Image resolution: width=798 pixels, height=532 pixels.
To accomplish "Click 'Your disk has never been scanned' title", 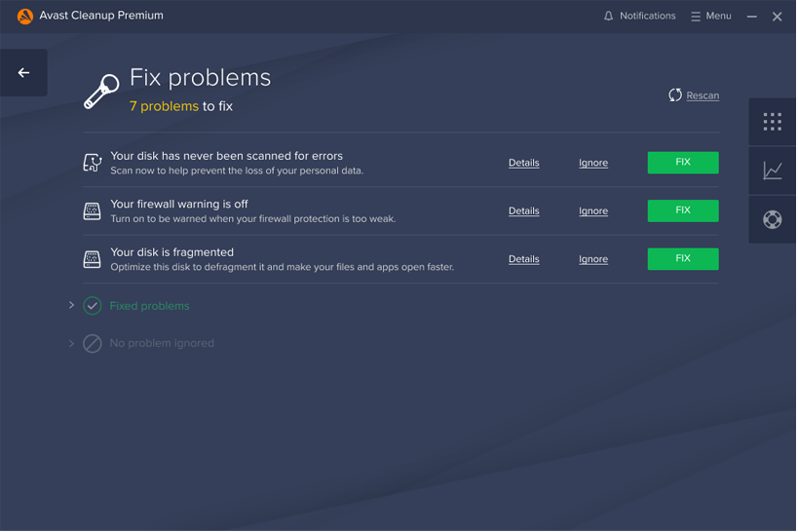I will coord(226,156).
